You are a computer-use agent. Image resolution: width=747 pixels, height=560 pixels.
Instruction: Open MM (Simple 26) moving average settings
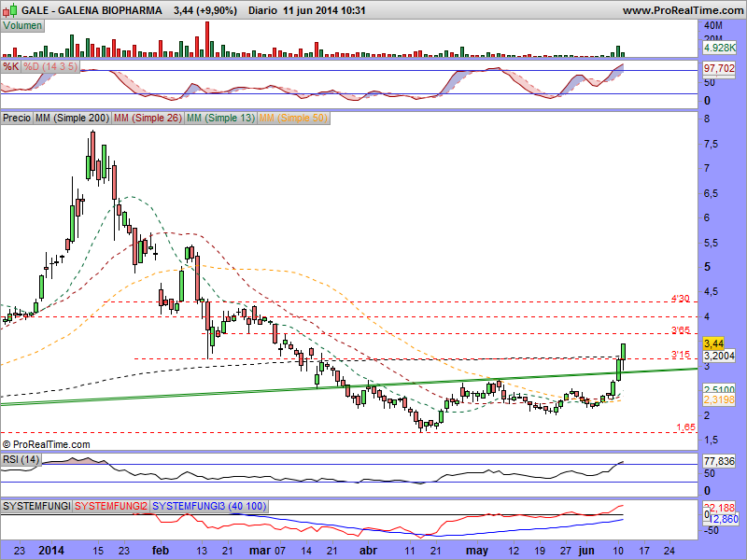tap(148, 118)
